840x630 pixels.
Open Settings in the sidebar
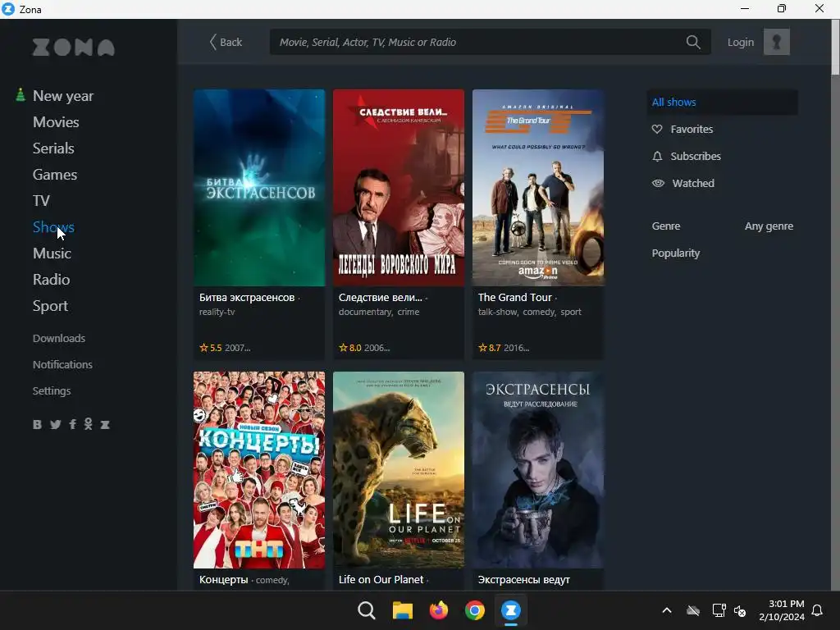point(52,390)
